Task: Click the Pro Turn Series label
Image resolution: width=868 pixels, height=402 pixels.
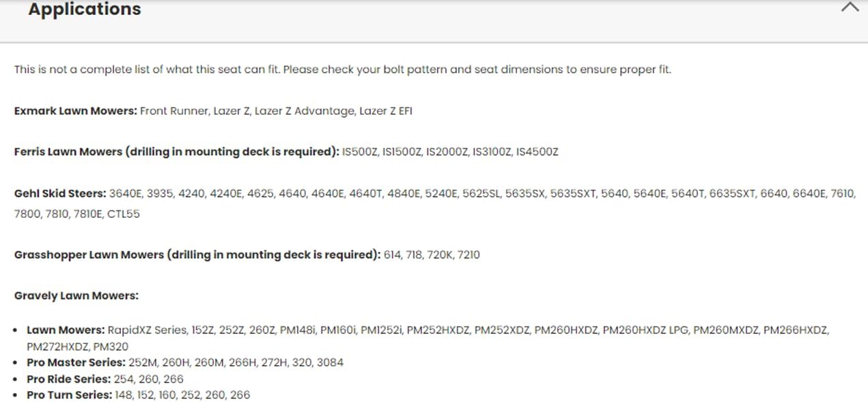Action: click(69, 395)
